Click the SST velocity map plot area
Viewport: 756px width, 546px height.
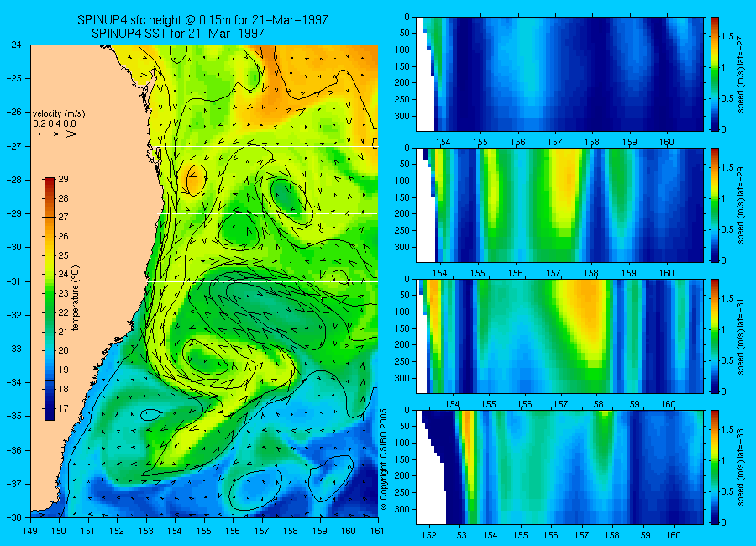coord(204,281)
